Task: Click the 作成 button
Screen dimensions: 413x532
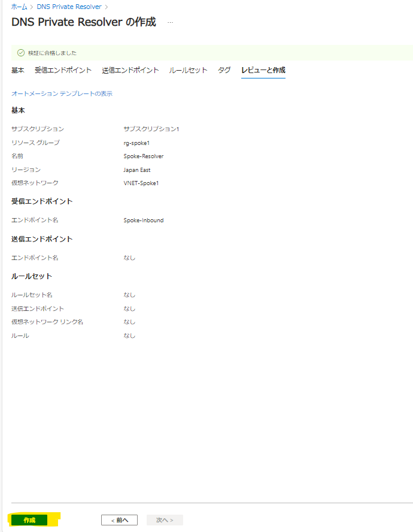Action: coord(29,520)
